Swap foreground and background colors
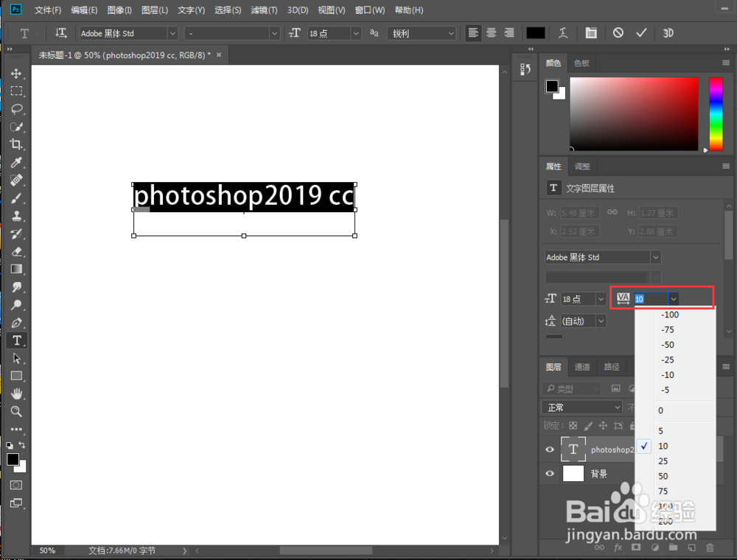This screenshot has width=737, height=560. pyautogui.click(x=21, y=444)
